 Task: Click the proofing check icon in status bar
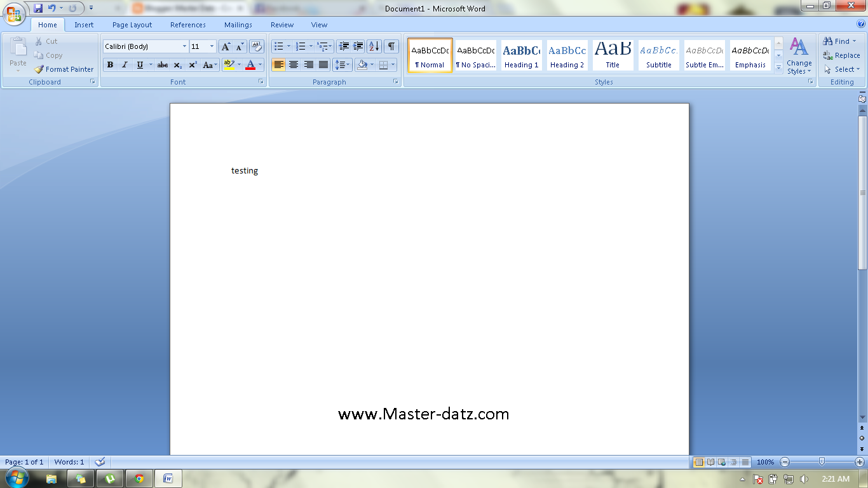[100, 462]
